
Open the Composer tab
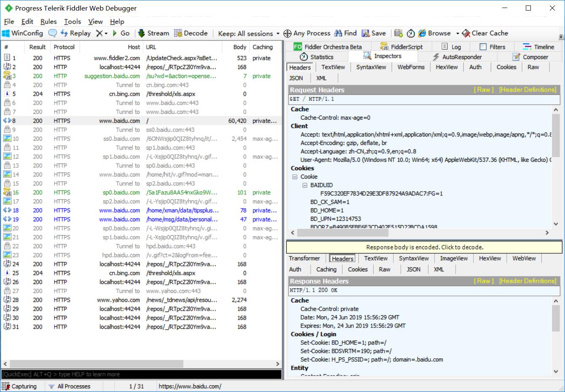coord(530,57)
